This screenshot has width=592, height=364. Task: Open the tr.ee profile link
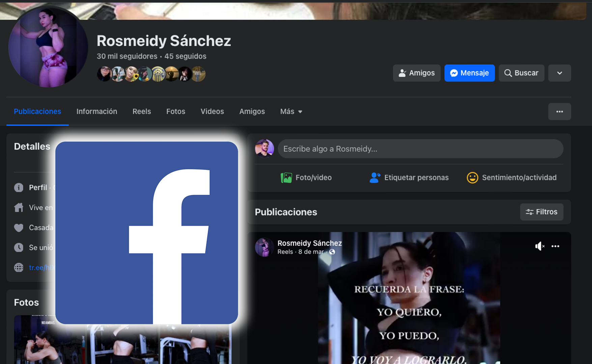click(x=42, y=267)
